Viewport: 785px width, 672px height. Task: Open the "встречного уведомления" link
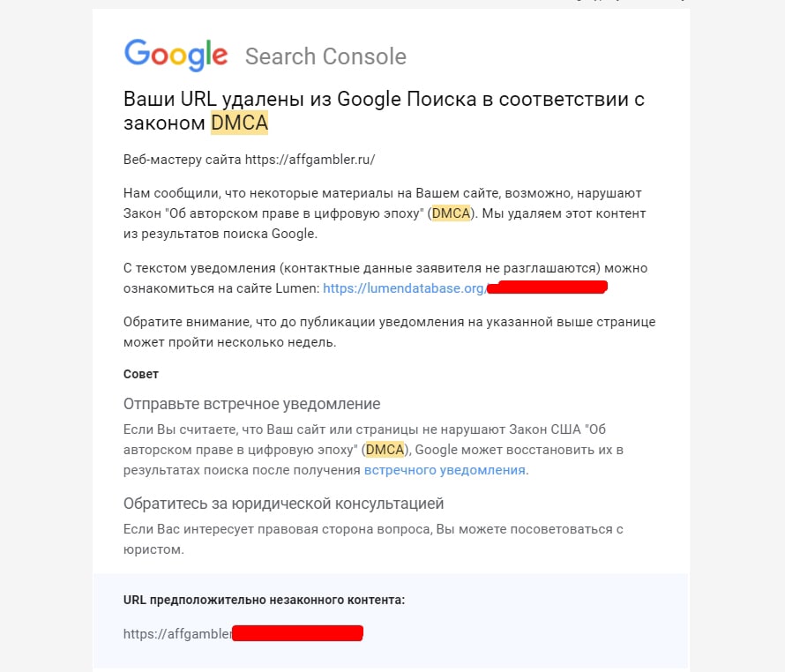point(445,470)
